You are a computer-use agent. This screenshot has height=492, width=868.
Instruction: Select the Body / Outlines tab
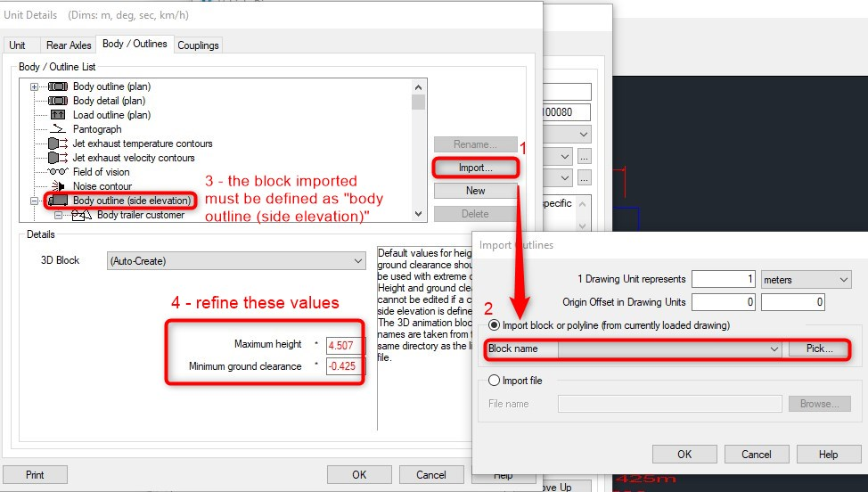point(135,44)
